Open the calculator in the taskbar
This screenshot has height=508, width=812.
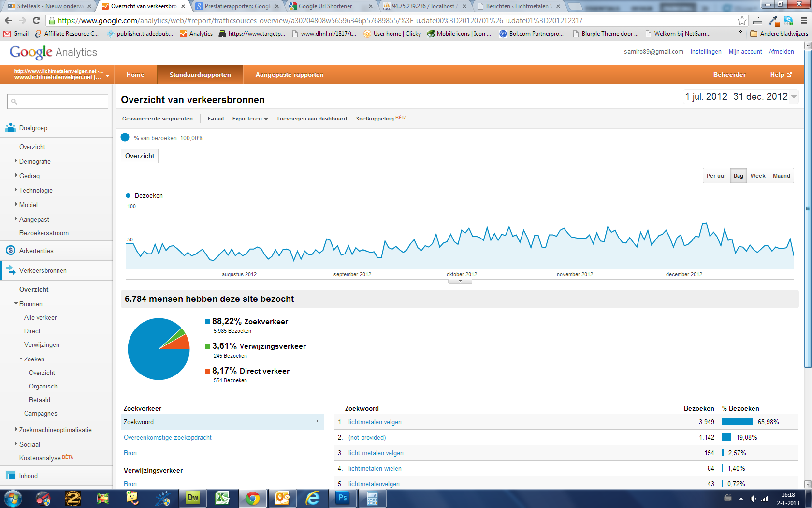click(x=372, y=498)
